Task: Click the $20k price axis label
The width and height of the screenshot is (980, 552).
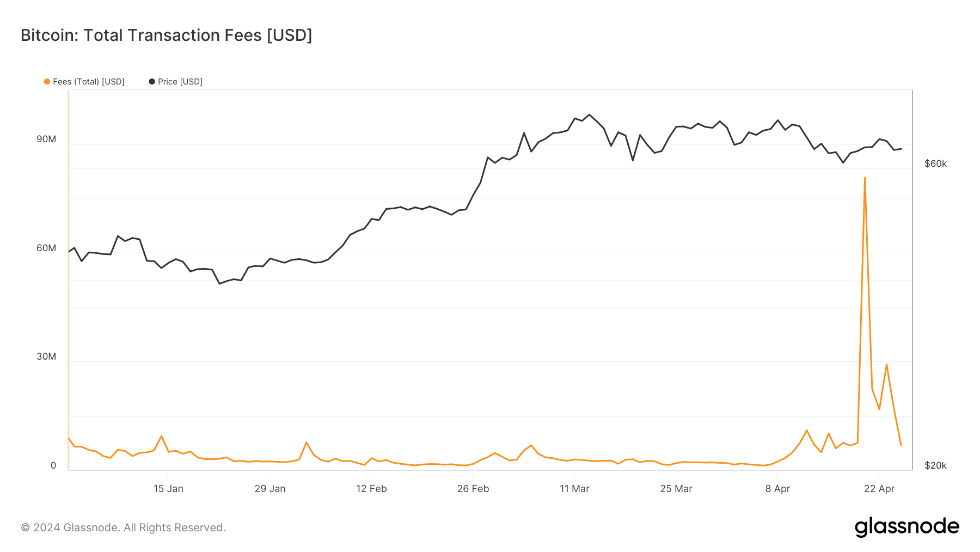Action: point(935,465)
